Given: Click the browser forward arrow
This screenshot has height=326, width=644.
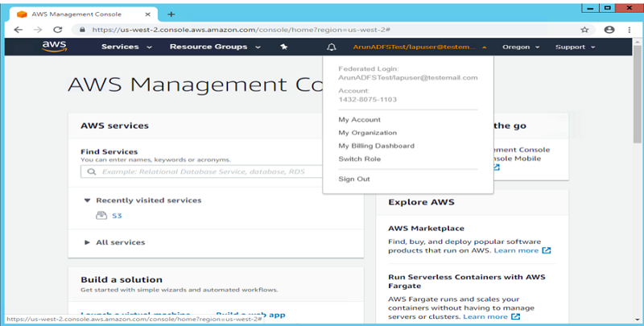Looking at the screenshot, I should pyautogui.click(x=38, y=30).
